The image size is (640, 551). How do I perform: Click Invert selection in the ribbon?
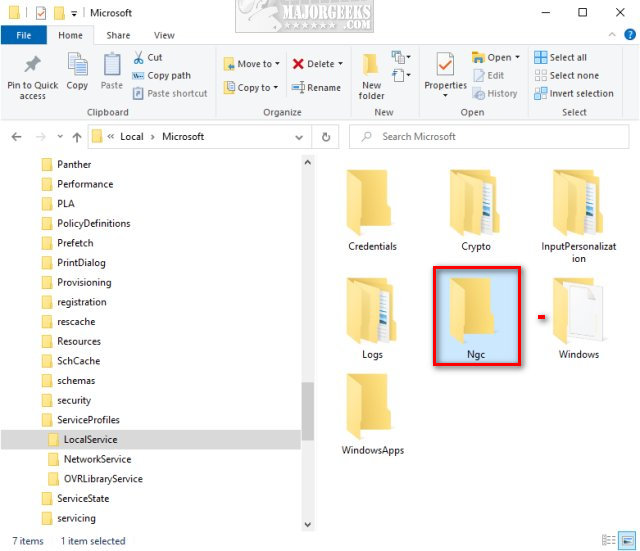point(574,93)
